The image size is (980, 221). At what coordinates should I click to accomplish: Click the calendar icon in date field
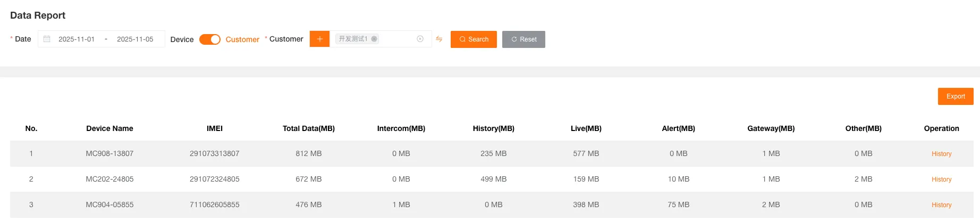pyautogui.click(x=47, y=39)
